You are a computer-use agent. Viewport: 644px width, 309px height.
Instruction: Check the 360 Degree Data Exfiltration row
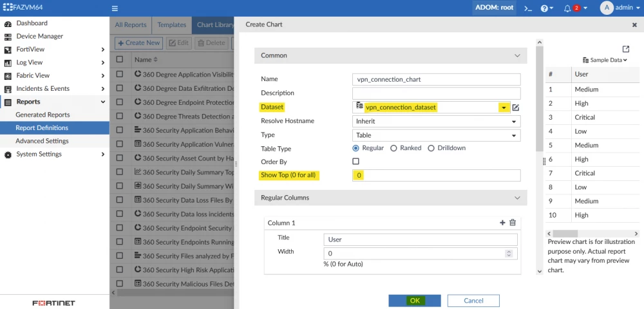(120, 88)
